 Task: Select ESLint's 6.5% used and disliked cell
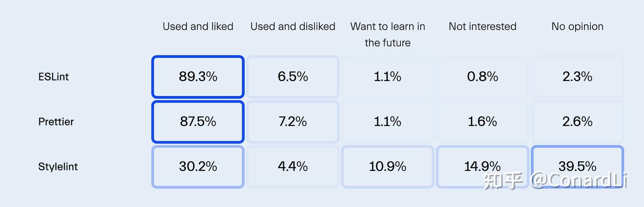[293, 77]
